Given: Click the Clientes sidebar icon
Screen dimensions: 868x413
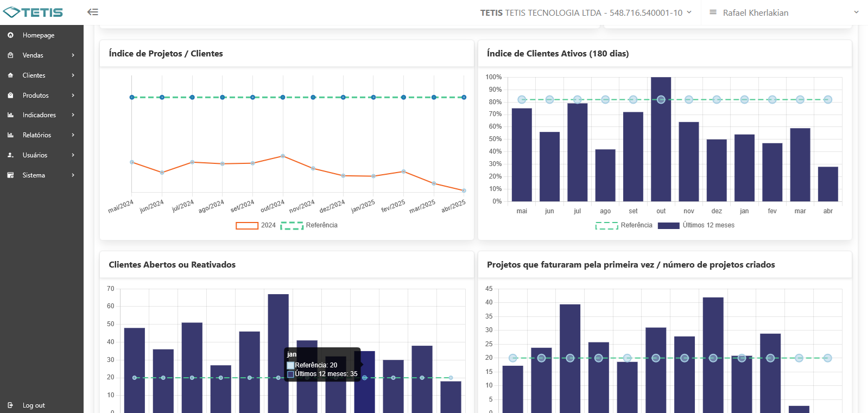Looking at the screenshot, I should 10,75.
